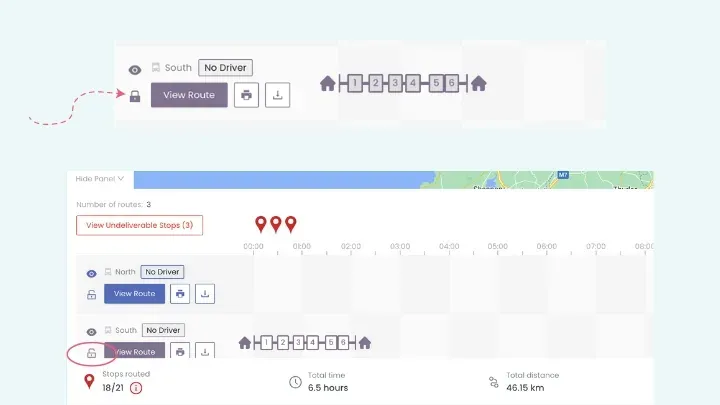The height and width of the screenshot is (405, 720).
Task: Click the print icon in the enlarged South callout
Action: click(x=246, y=95)
